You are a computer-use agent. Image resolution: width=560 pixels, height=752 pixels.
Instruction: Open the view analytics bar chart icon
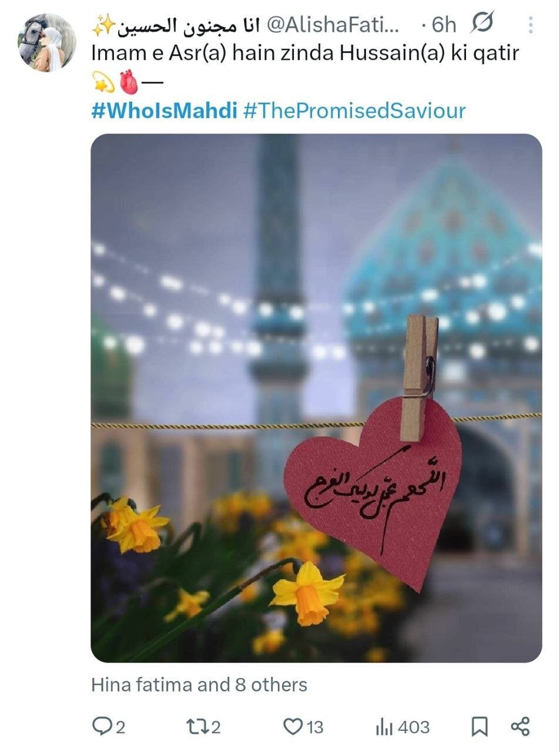pyautogui.click(x=384, y=727)
